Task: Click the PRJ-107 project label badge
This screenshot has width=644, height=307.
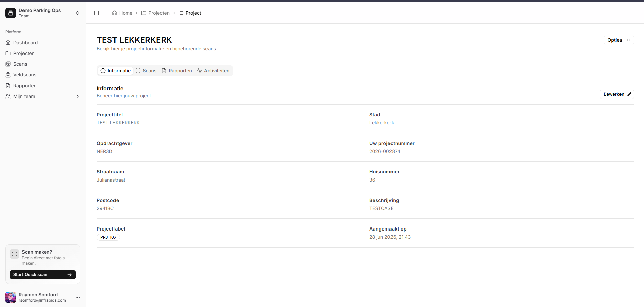Action: [108, 237]
